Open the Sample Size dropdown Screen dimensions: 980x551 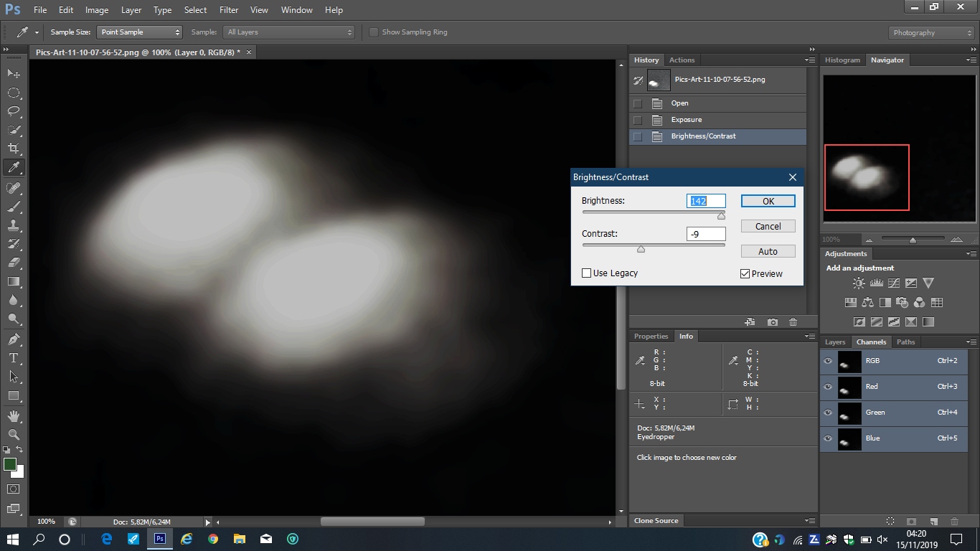(140, 32)
